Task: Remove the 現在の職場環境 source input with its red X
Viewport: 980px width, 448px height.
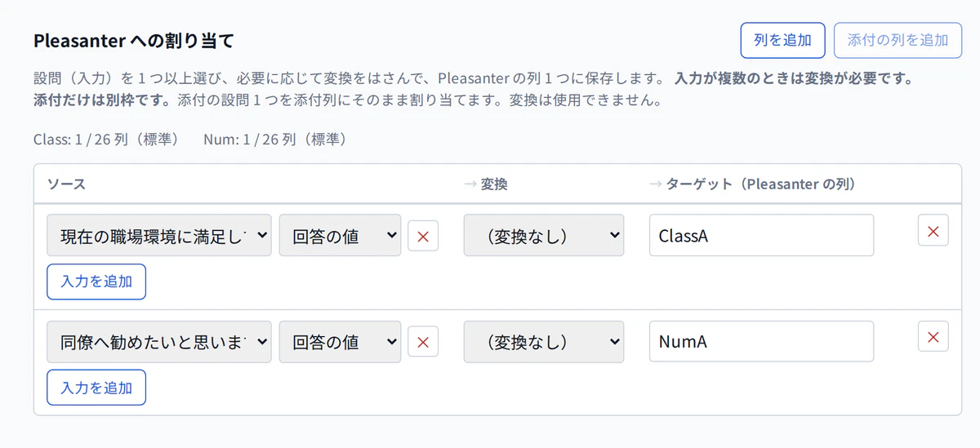Action: click(423, 236)
